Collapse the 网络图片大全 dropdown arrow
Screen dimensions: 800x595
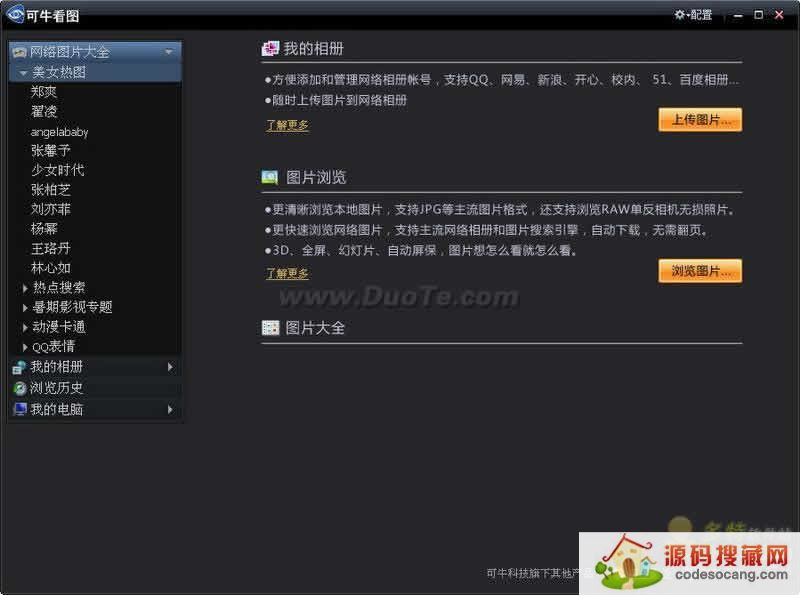[169, 52]
